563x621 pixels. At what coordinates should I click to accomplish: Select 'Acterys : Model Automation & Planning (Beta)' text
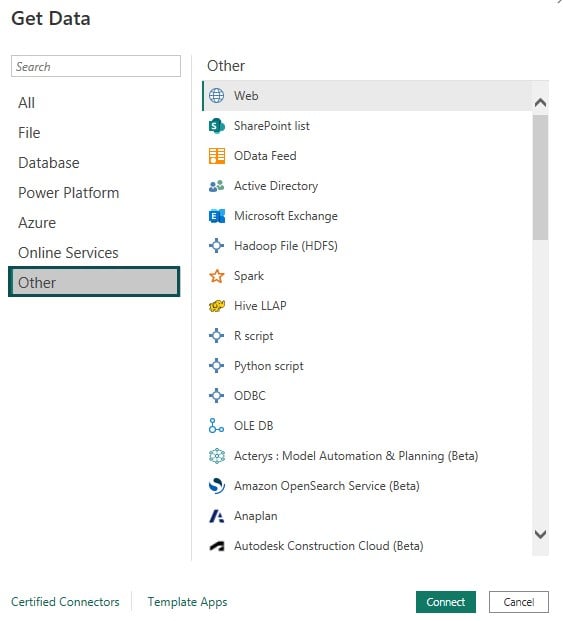356,456
